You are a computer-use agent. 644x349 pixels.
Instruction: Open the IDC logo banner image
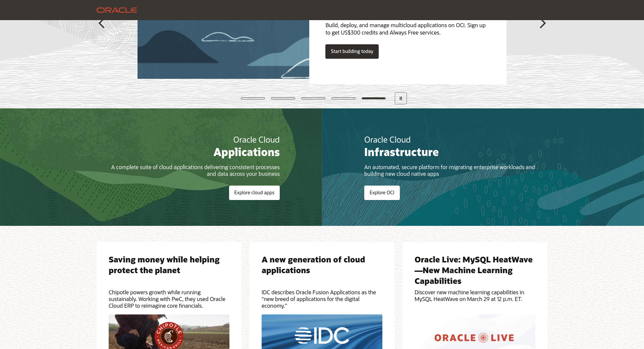(x=322, y=332)
